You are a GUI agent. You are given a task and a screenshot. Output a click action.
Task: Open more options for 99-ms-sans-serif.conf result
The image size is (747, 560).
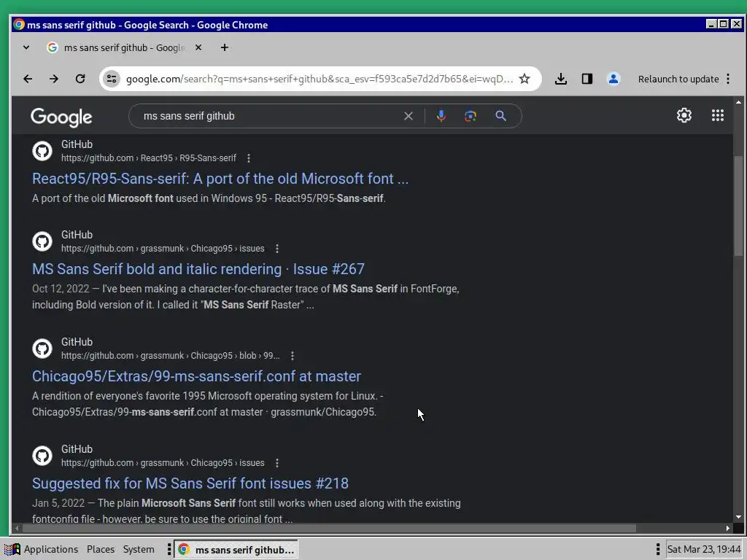coord(293,356)
